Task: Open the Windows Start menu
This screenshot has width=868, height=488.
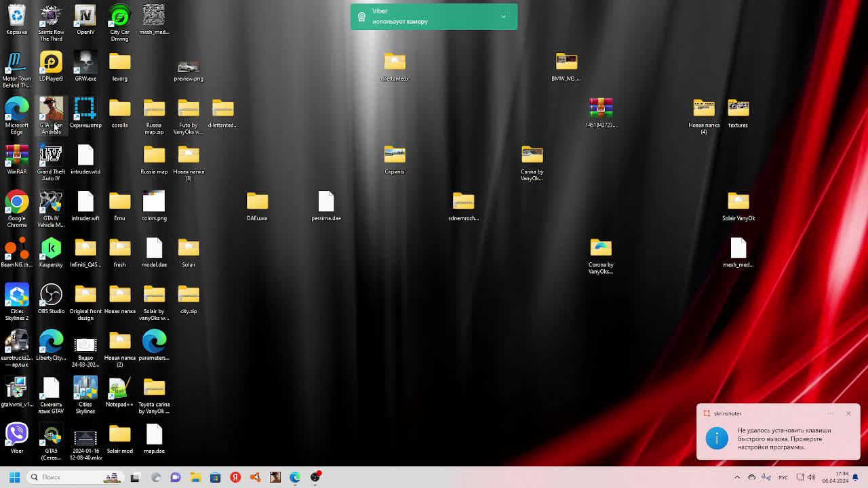Action: 14,477
